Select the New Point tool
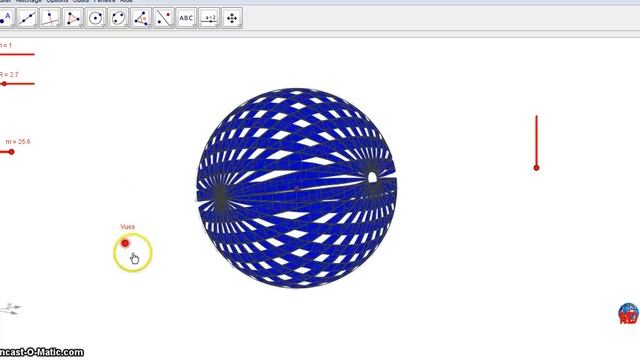This screenshot has width=640, height=360. pos(7,18)
